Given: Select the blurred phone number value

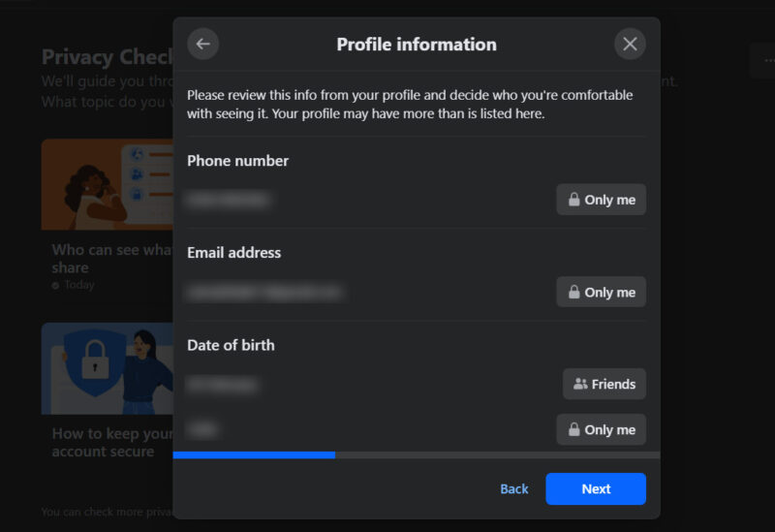Looking at the screenshot, I should pyautogui.click(x=229, y=200).
